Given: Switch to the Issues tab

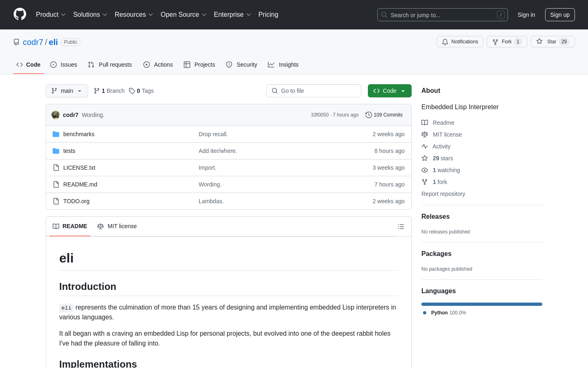Looking at the screenshot, I should (x=64, y=65).
